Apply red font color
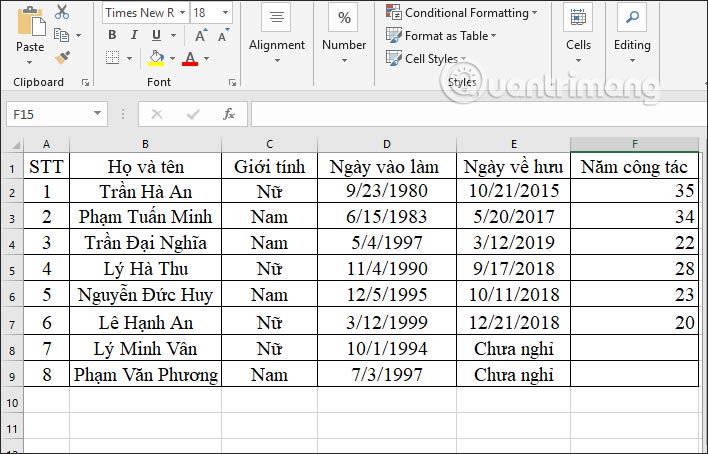Screen dimensions: 708x454 pos(190,58)
